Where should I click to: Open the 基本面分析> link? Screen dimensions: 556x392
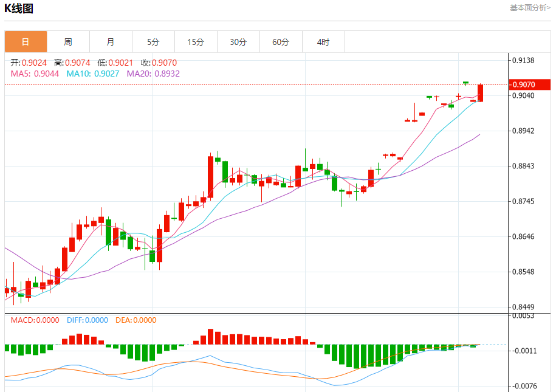pos(530,8)
